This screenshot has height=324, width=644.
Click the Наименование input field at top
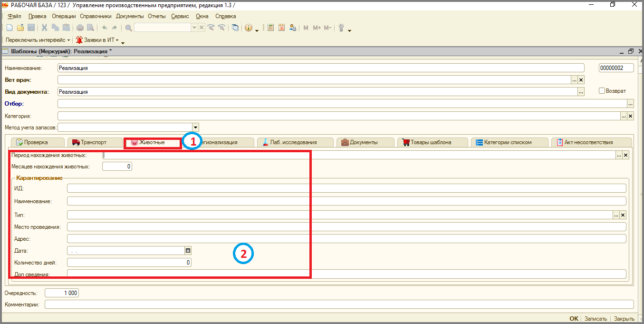point(321,68)
